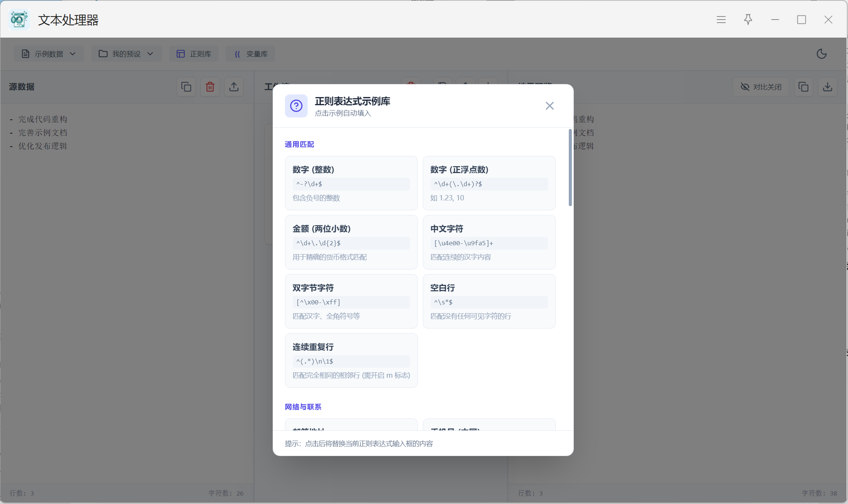The width and height of the screenshot is (848, 504).
Task: Expand the 示例数据 dropdown
Action: coord(49,54)
